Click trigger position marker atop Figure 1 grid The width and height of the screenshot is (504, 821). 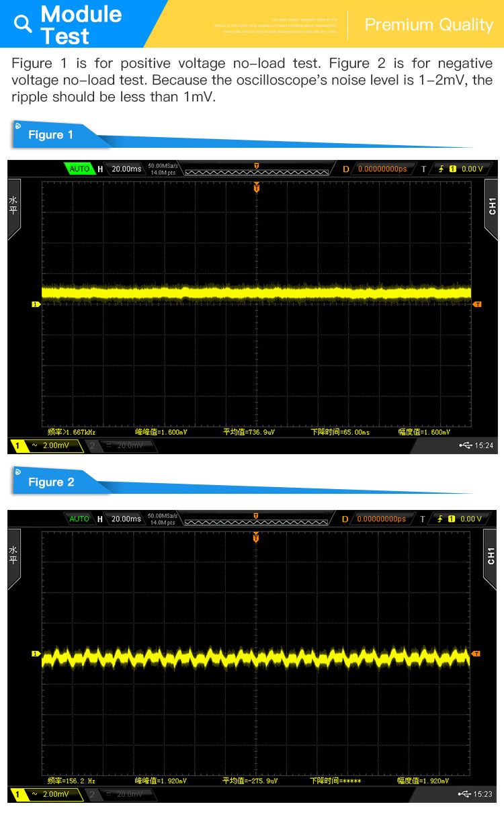(256, 188)
